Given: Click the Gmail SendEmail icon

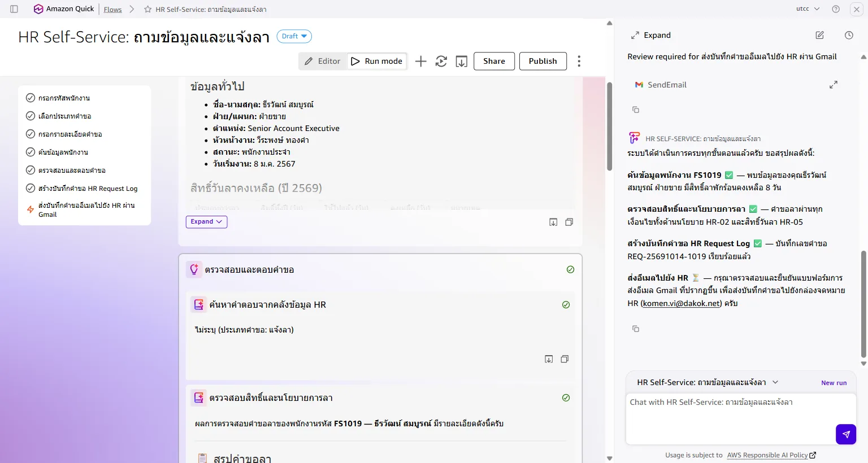Looking at the screenshot, I should coord(639,85).
